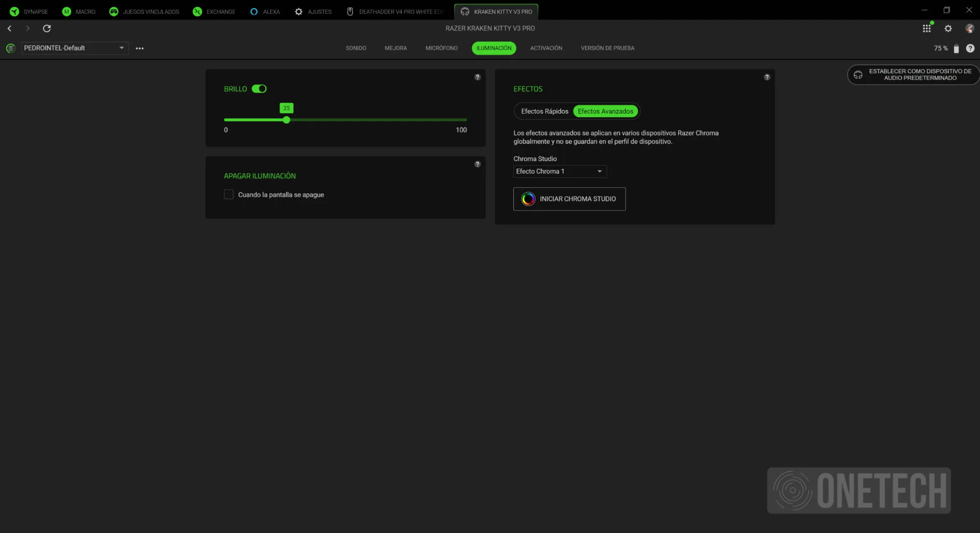
Task: Open help for the Efectos panel
Action: (767, 77)
